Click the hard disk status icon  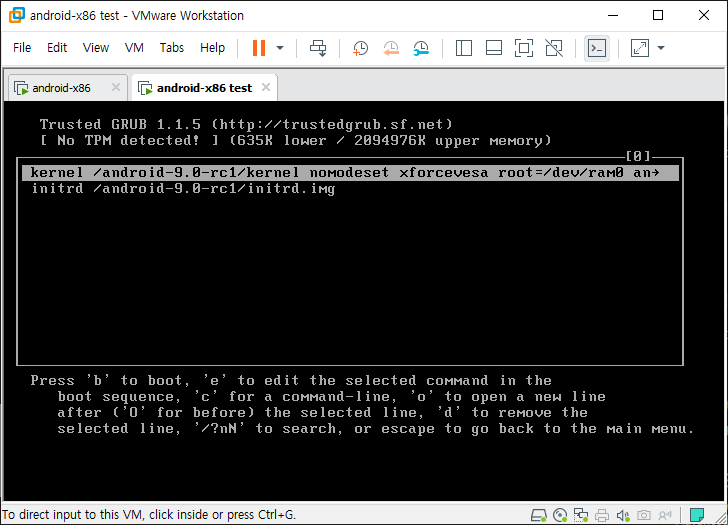click(x=539, y=515)
